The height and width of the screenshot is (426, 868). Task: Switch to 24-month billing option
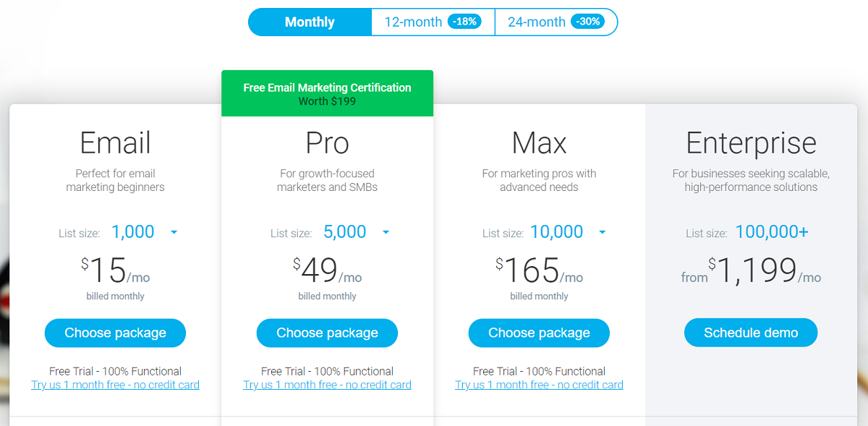pyautogui.click(x=537, y=22)
